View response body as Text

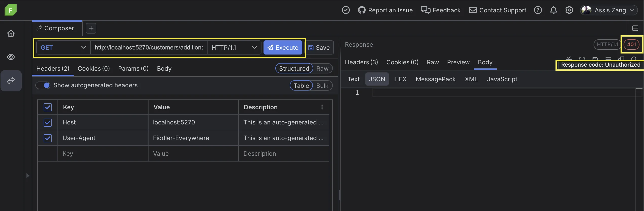pos(354,79)
